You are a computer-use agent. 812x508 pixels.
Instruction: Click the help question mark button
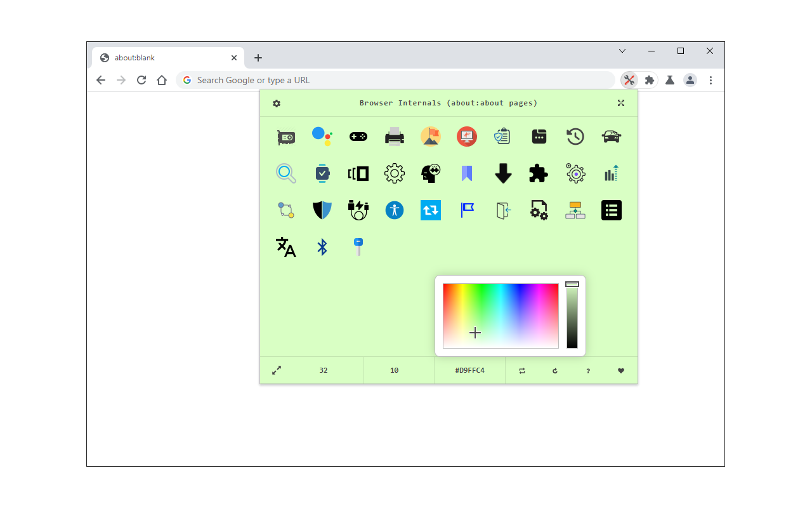click(587, 370)
